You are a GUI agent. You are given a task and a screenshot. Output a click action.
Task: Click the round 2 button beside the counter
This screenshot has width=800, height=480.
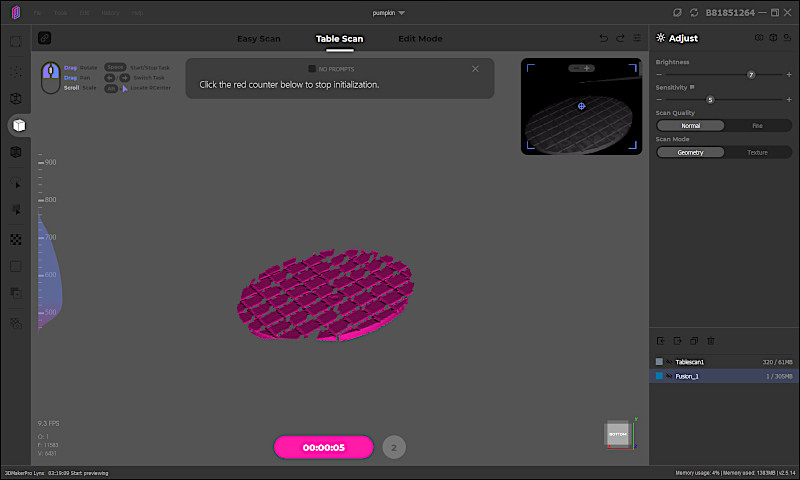point(394,447)
